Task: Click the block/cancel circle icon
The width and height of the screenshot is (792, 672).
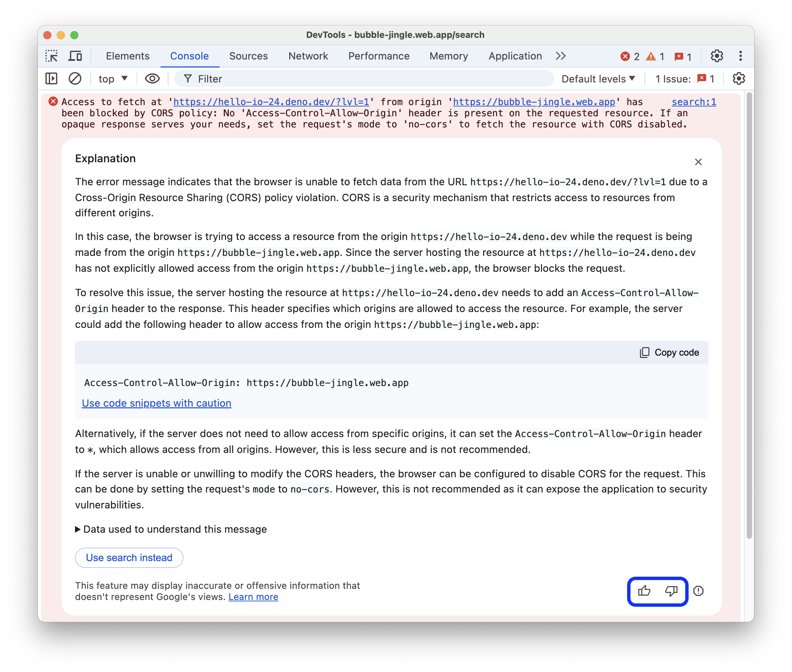Action: click(75, 79)
